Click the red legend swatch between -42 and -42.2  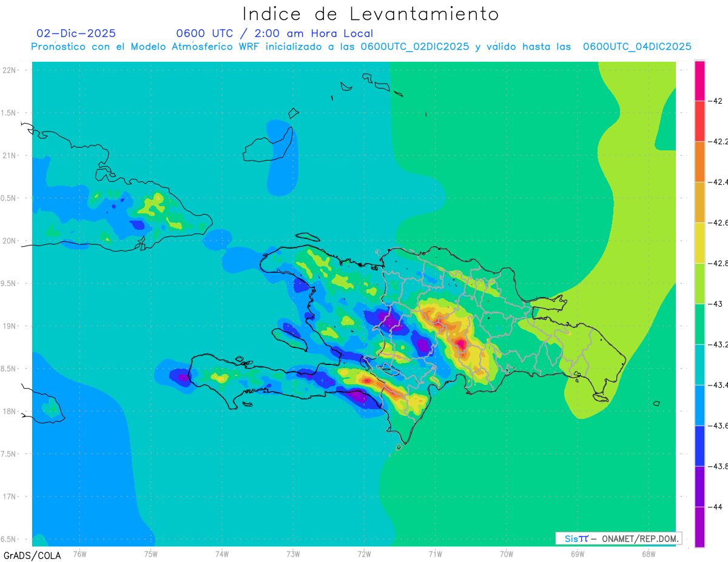tap(699, 121)
